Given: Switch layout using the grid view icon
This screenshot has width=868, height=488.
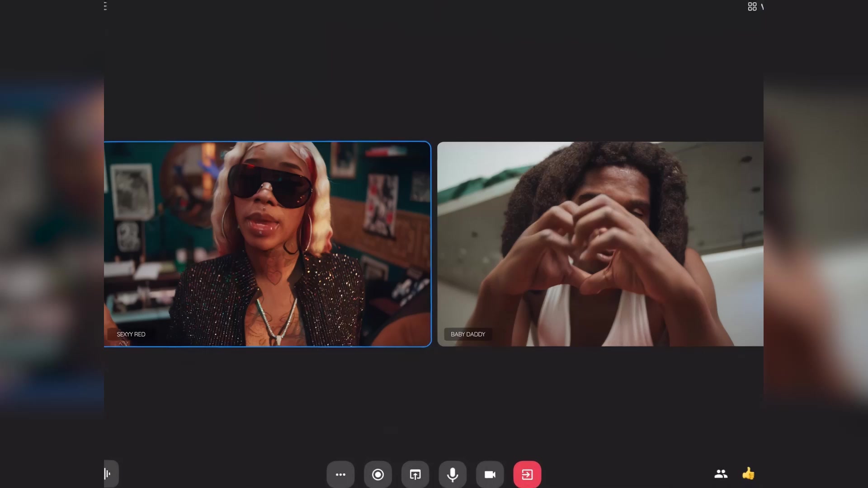Looking at the screenshot, I should [752, 6].
